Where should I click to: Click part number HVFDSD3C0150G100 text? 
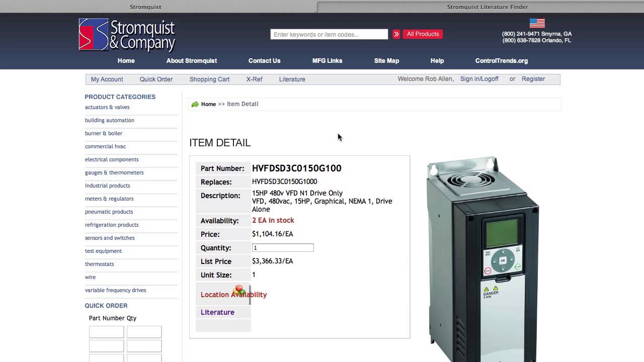pyautogui.click(x=296, y=168)
